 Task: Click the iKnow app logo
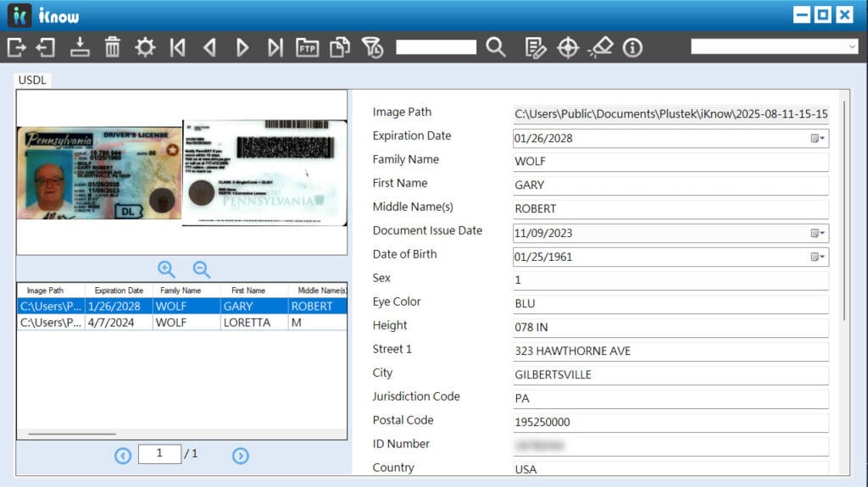click(19, 15)
